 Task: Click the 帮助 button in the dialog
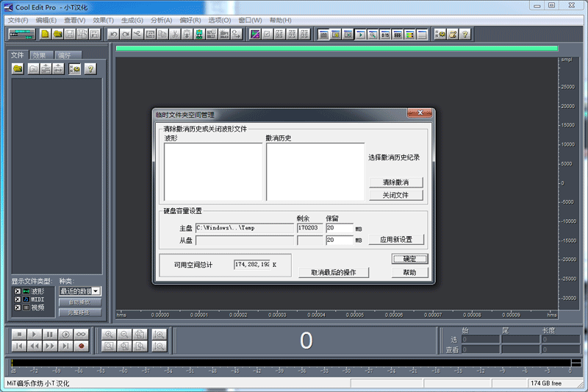pos(409,272)
